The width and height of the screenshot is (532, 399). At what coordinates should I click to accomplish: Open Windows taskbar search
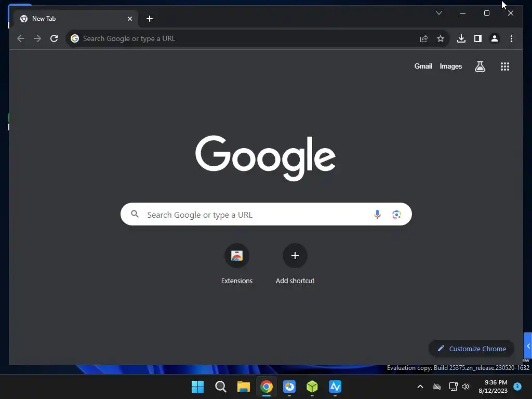point(220,387)
